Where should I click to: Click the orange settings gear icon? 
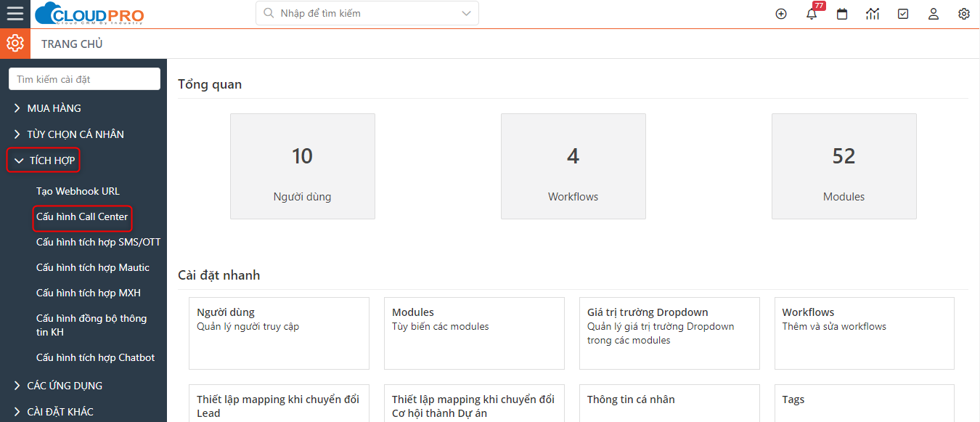click(x=15, y=44)
